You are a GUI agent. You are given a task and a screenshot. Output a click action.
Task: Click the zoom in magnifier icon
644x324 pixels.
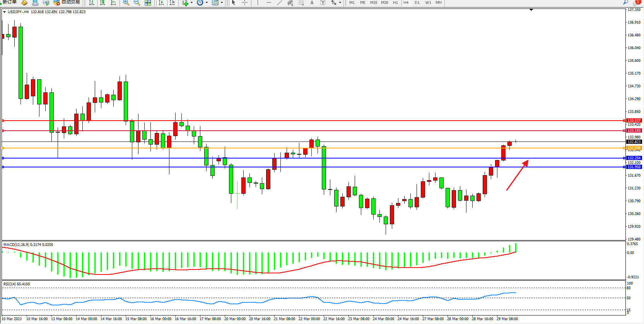click(126, 3)
